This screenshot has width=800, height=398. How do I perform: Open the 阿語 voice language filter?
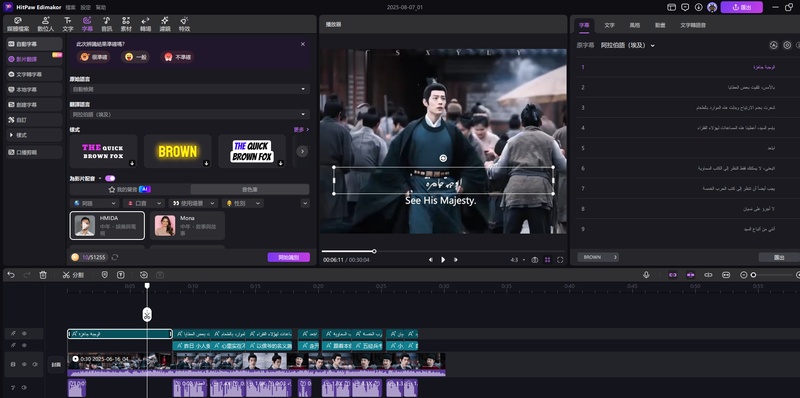(x=94, y=203)
